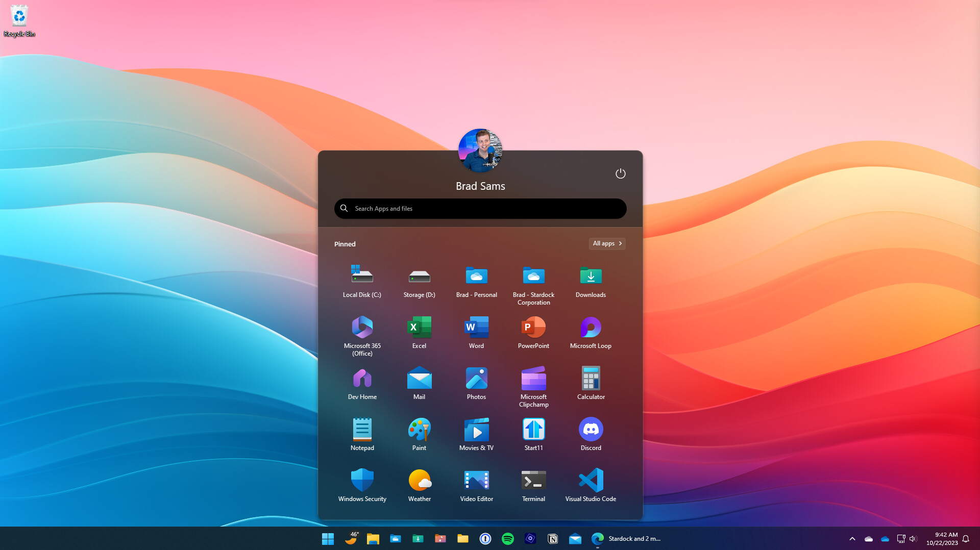The image size is (980, 550).
Task: Open Spotify from the taskbar
Action: (x=508, y=538)
